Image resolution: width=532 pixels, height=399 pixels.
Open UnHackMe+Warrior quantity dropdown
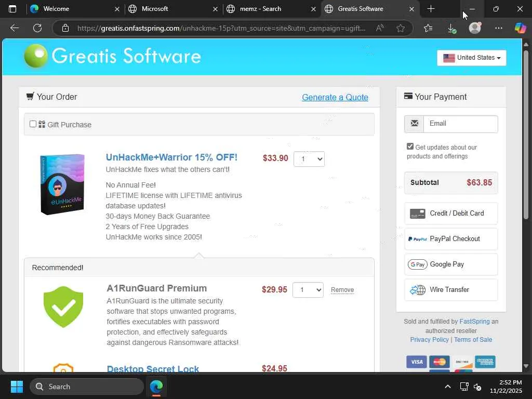309,159
